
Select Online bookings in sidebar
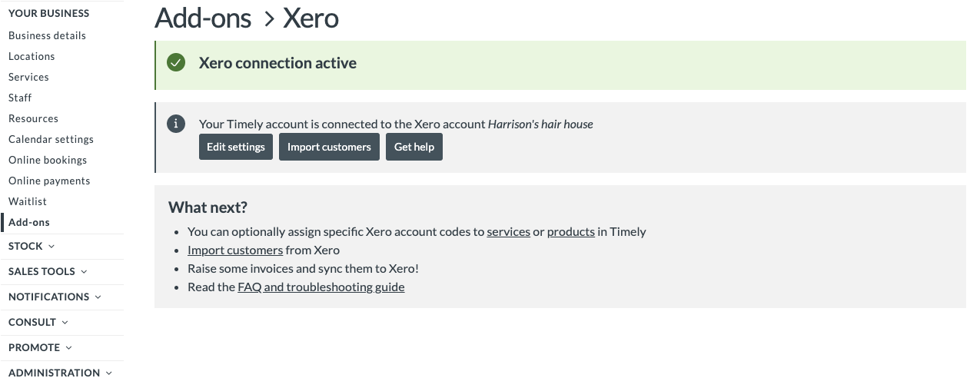pos(48,161)
